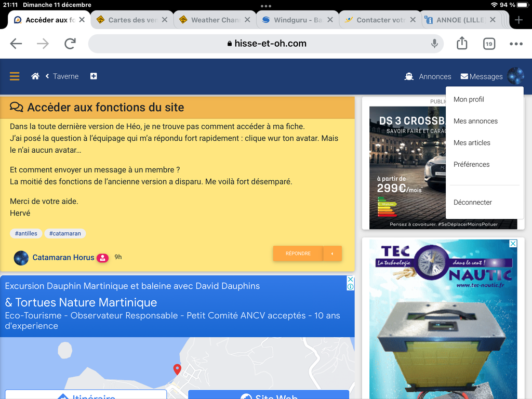Tap the hisse-et-oh.com address bar

(267, 44)
